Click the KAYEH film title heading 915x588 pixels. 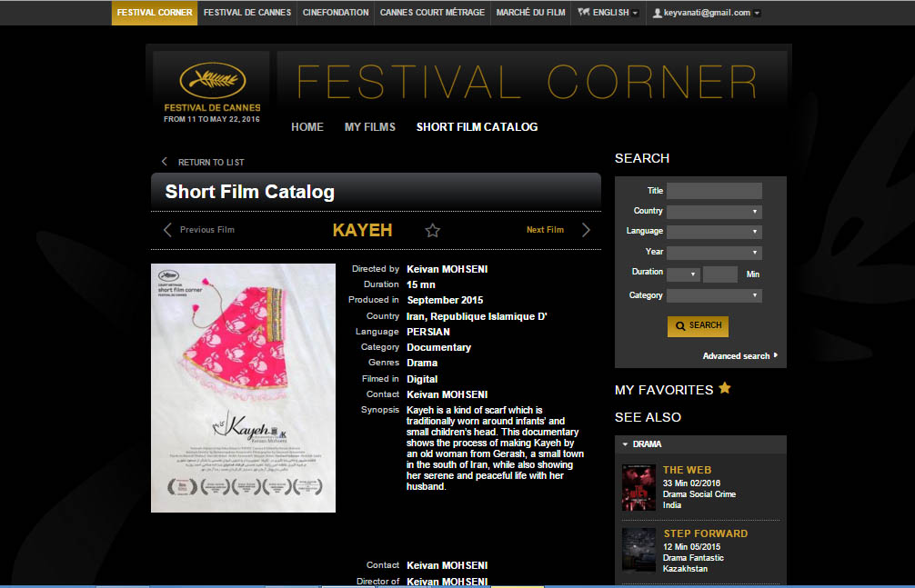(362, 230)
